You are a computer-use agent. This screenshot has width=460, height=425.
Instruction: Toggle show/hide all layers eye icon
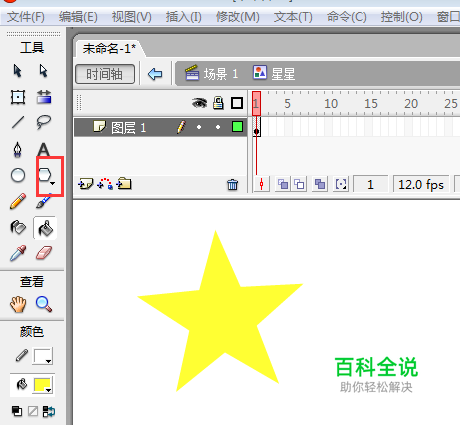[199, 103]
